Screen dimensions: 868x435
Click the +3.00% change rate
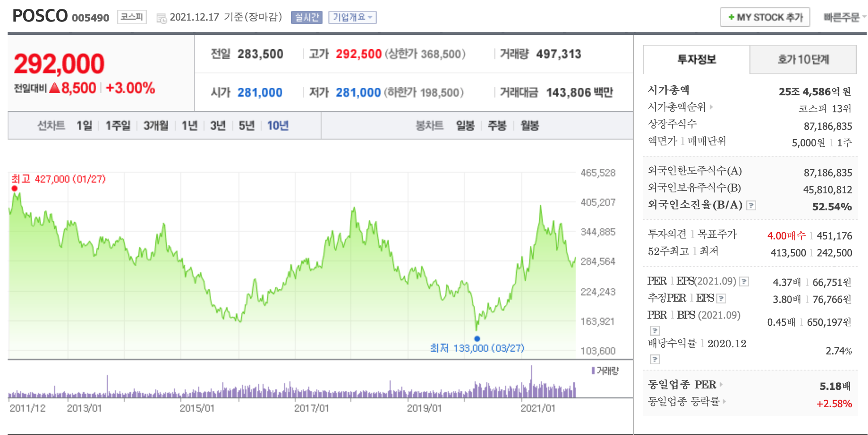[x=130, y=88]
